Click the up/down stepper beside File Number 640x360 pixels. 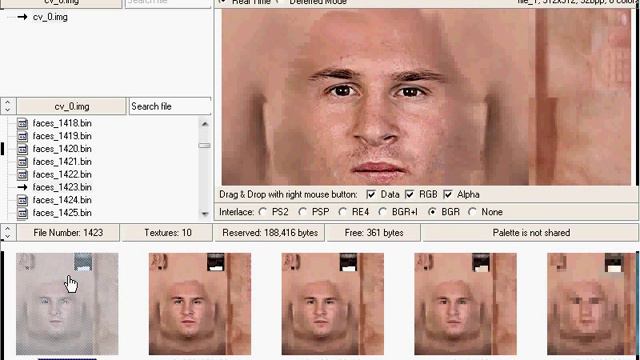8,233
